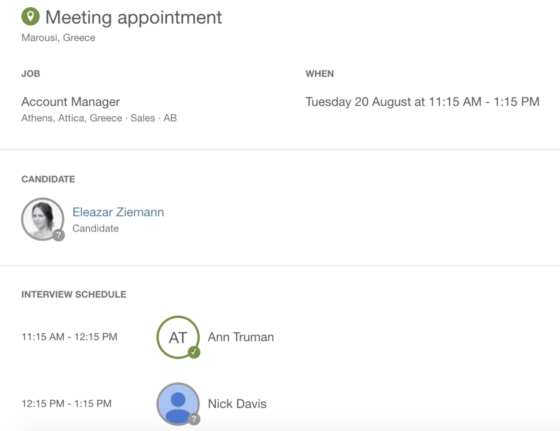Click the WHEN section label
The height and width of the screenshot is (431, 560).
pos(320,74)
